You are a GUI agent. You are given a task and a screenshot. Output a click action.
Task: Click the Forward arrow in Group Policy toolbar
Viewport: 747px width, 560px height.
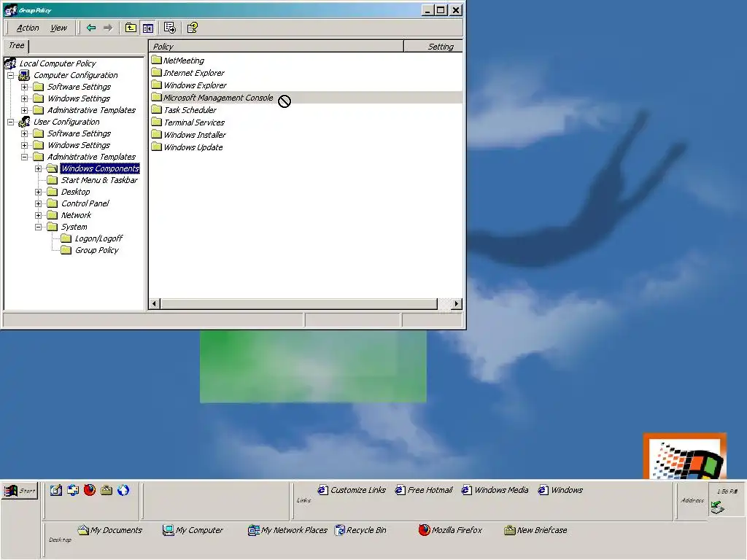tap(108, 28)
